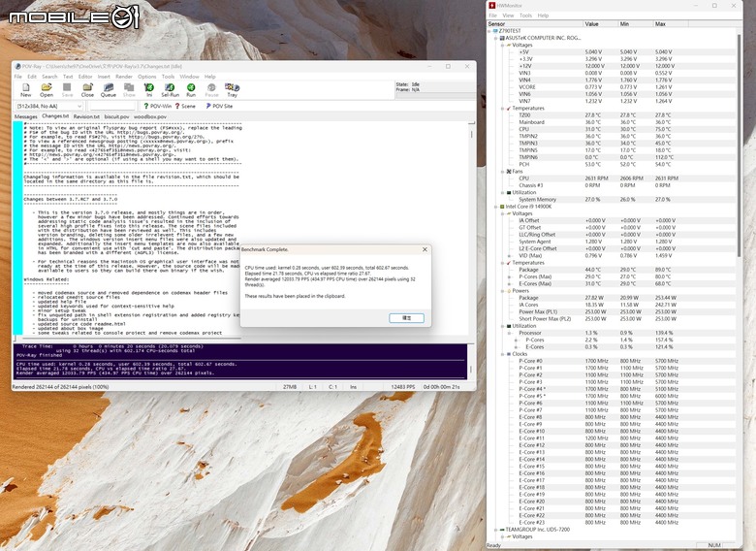756x551 pixels.
Task: Close the Benchmark Complete dialog with X
Action: click(425, 249)
